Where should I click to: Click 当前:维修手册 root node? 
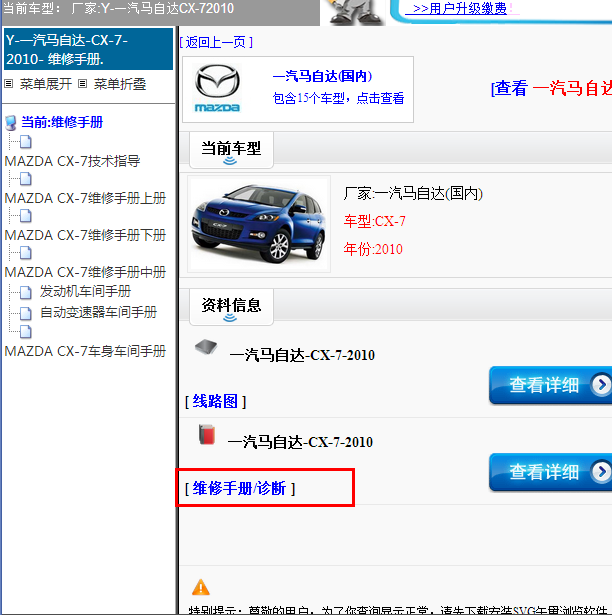62,122
